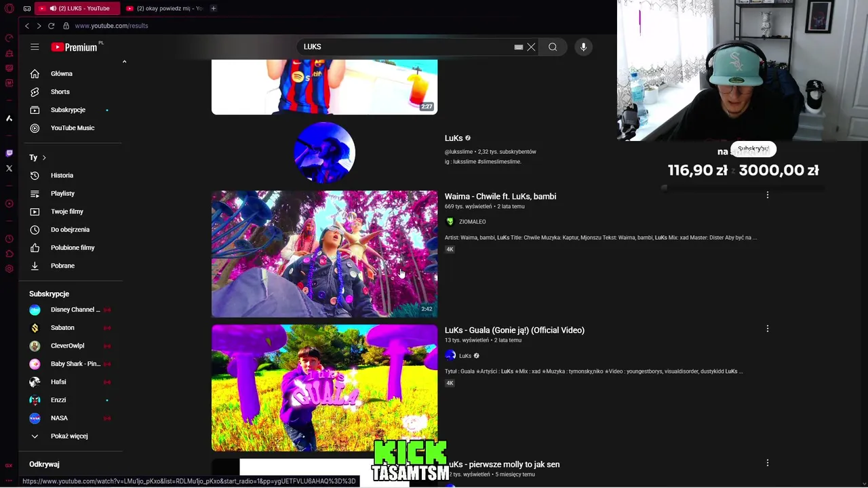Play LuKs - Guala video thumbnail

[324, 388]
